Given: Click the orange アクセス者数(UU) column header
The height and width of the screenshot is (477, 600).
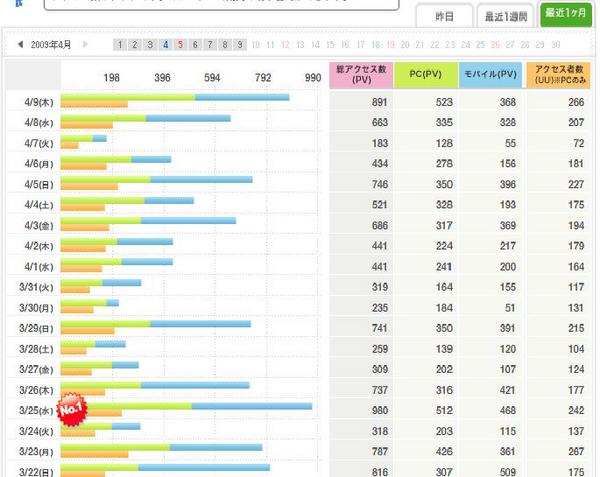Looking at the screenshot, I should [558, 75].
